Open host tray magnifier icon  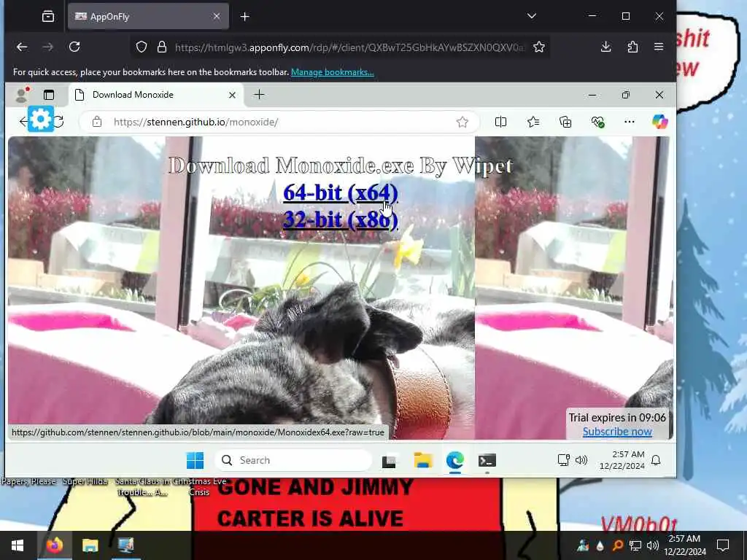[x=617, y=545]
